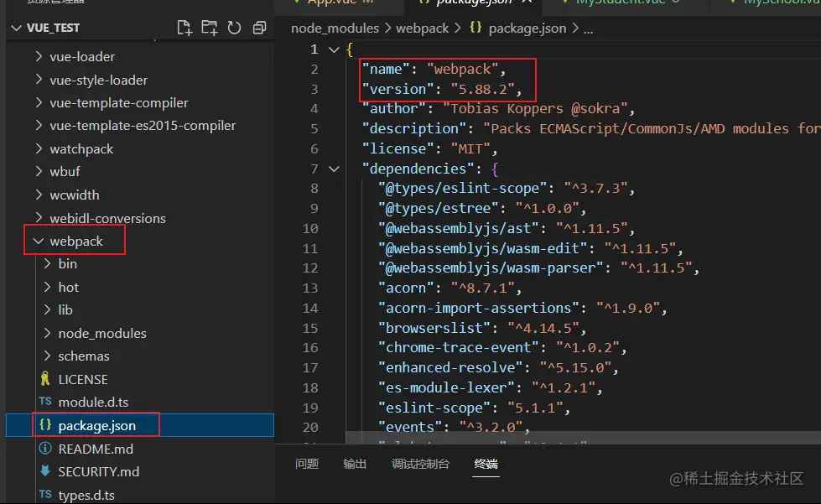This screenshot has width=821, height=504.
Task: Click the TS icon beside module.d.ts
Action: [x=45, y=402]
